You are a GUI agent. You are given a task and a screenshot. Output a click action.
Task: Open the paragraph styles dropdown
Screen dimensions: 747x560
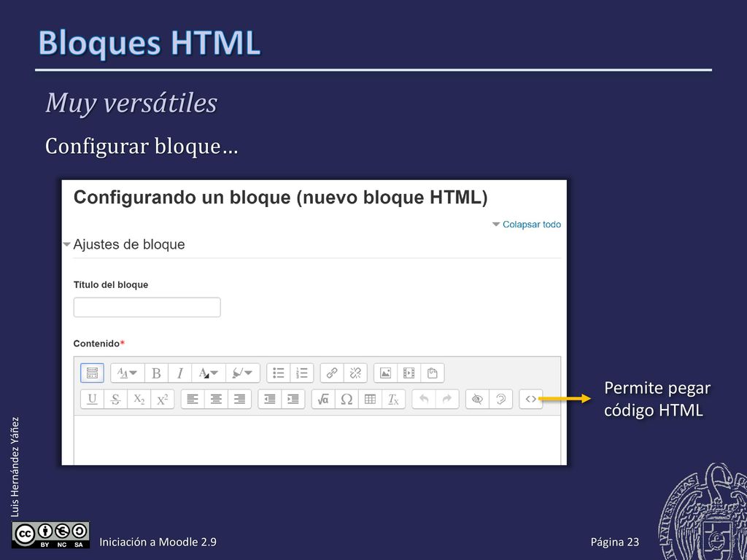(127, 373)
